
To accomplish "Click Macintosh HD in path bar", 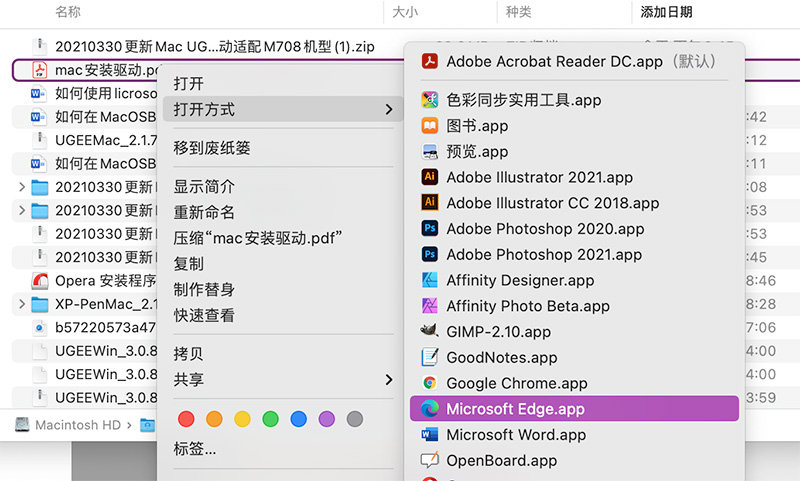I will click(x=78, y=425).
